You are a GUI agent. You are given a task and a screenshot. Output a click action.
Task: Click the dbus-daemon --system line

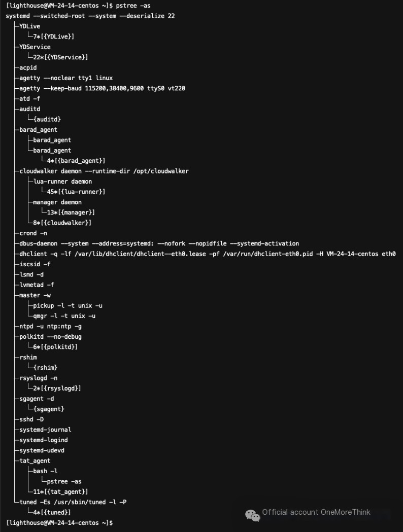point(159,243)
